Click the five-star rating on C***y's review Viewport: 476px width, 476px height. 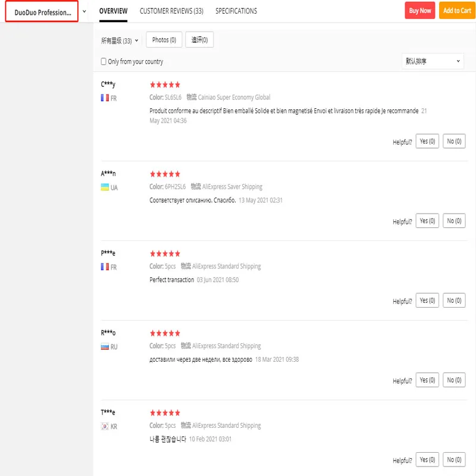[165, 84]
